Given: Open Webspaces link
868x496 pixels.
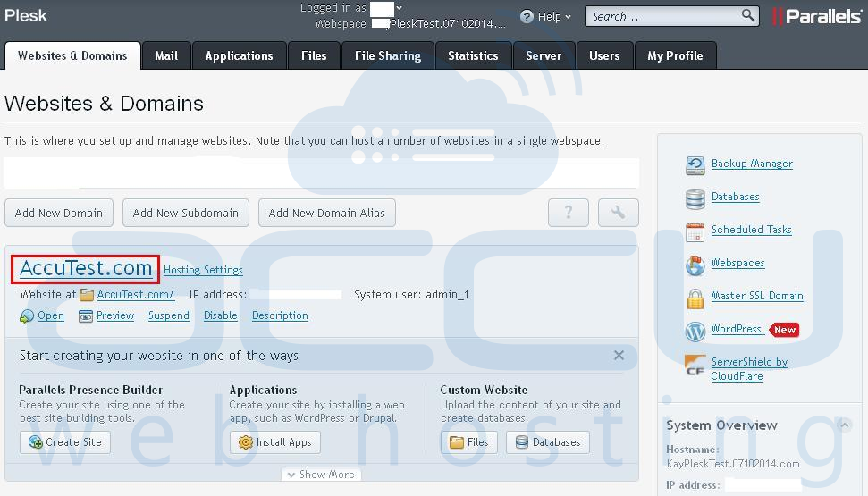Looking at the screenshot, I should pos(737,263).
